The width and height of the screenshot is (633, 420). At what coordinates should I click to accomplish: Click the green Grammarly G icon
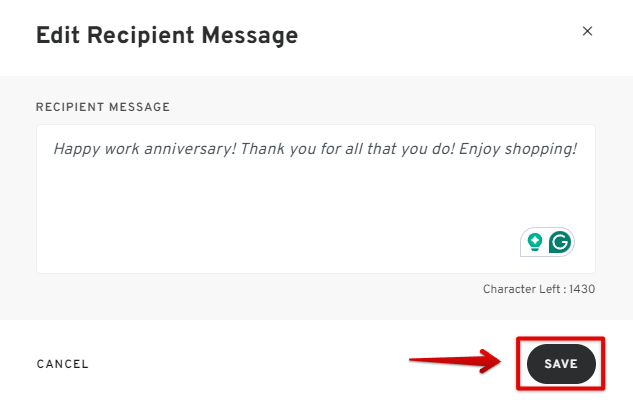tap(560, 242)
